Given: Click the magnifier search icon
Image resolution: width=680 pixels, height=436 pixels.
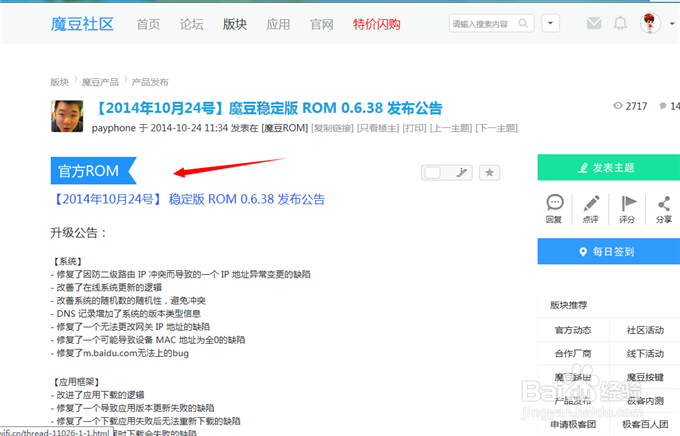Looking at the screenshot, I should [x=523, y=23].
